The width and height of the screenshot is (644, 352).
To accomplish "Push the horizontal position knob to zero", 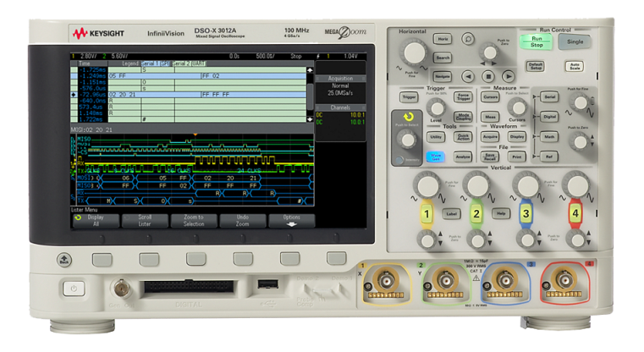I will pyautogui.click(x=489, y=52).
